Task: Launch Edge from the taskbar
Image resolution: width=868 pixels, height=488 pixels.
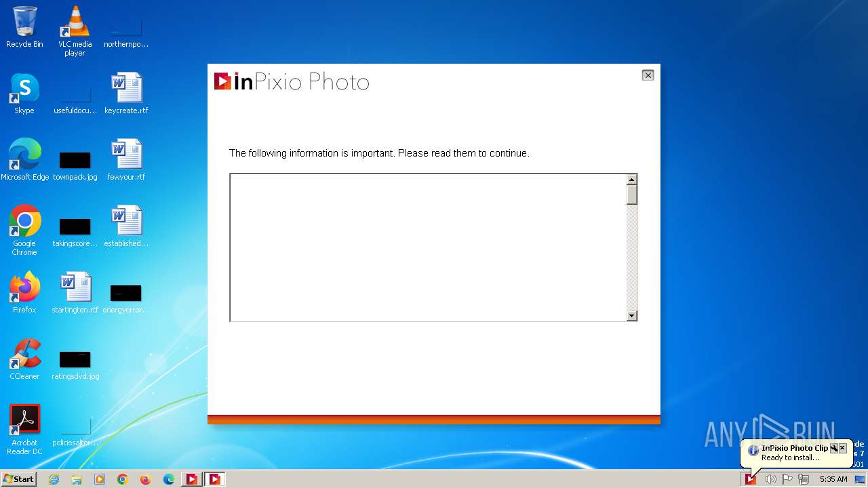Action: pyautogui.click(x=169, y=479)
